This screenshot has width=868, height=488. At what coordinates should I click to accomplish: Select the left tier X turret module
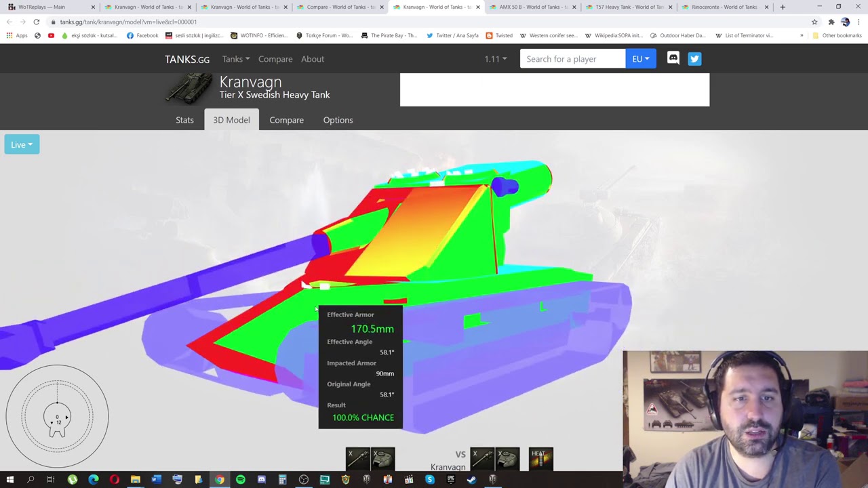[x=382, y=458]
